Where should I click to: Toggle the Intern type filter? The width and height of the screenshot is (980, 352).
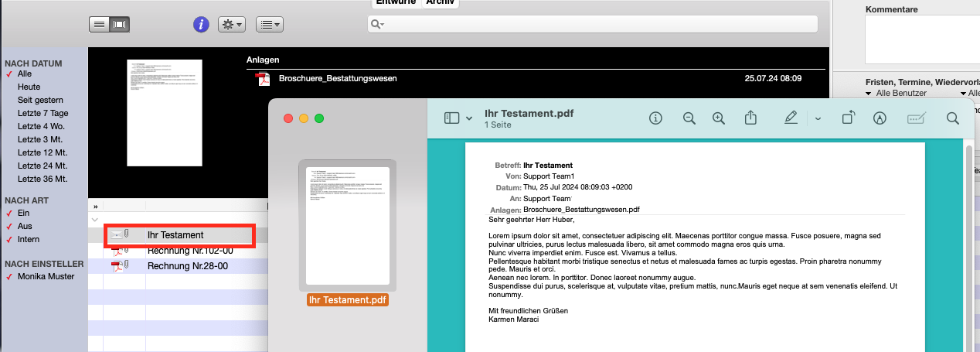point(28,239)
